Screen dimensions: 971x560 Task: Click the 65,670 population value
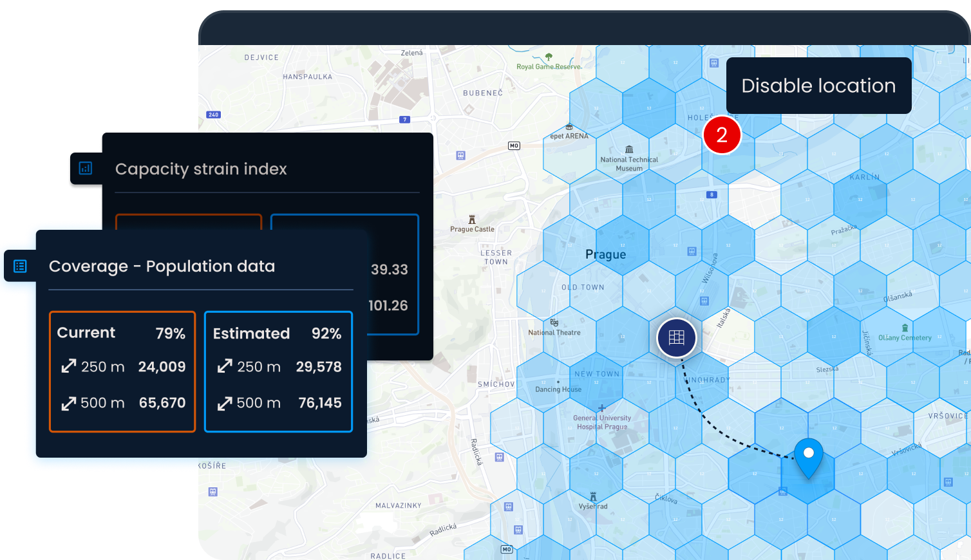pos(162,403)
